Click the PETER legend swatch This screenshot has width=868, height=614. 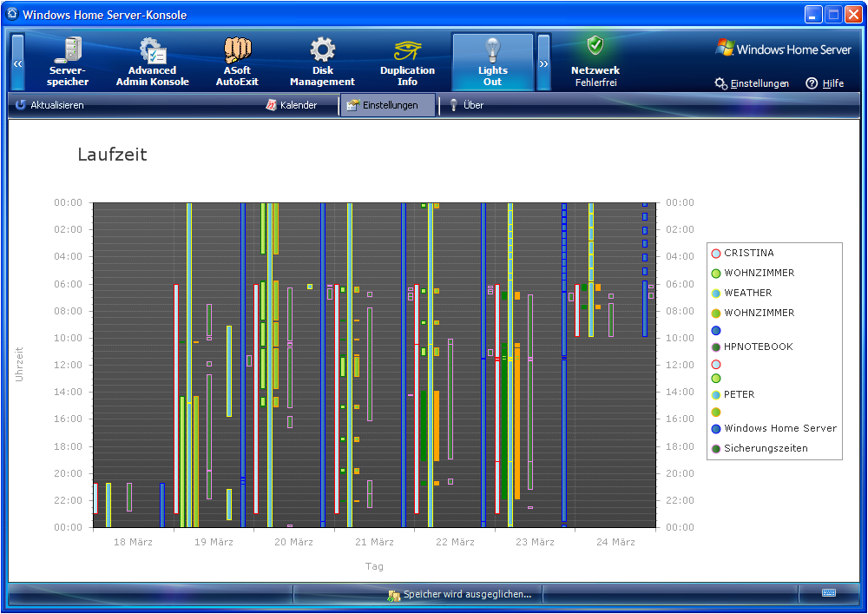click(x=716, y=395)
